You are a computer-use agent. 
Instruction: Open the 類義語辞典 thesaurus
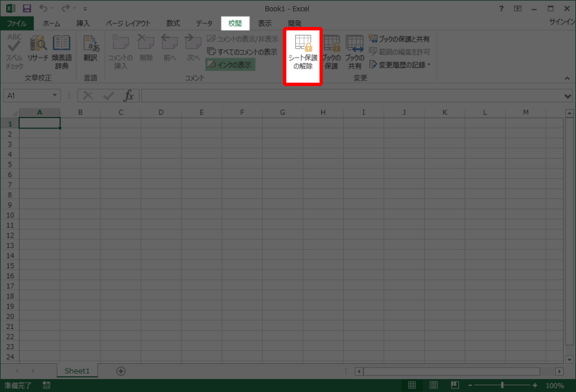[61, 52]
